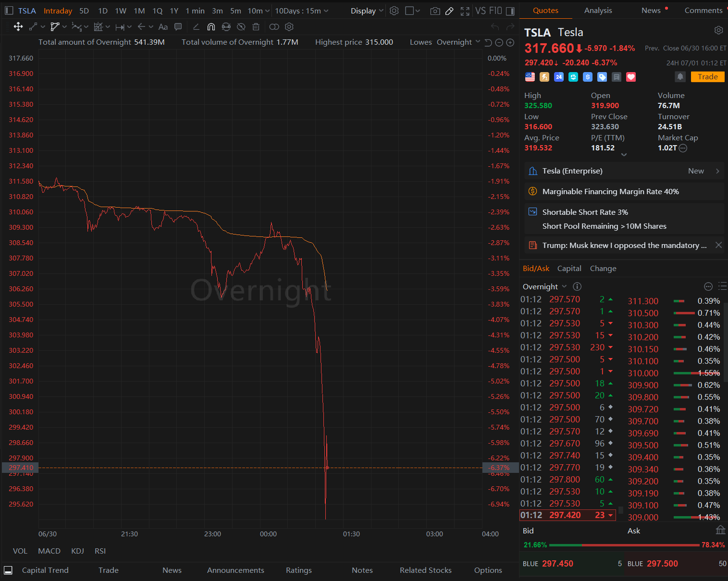Switch to the Capital tab
Image resolution: width=728 pixels, height=581 pixels.
pos(569,268)
